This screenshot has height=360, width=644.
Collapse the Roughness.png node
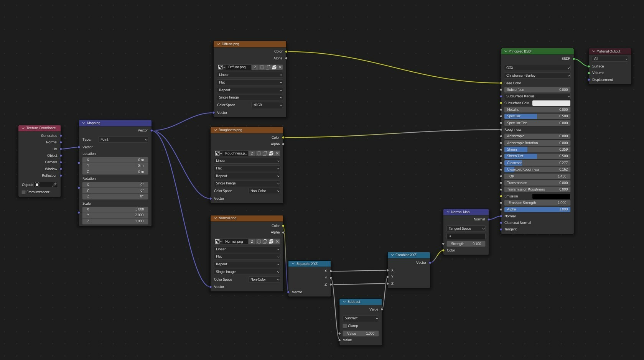[x=215, y=130]
